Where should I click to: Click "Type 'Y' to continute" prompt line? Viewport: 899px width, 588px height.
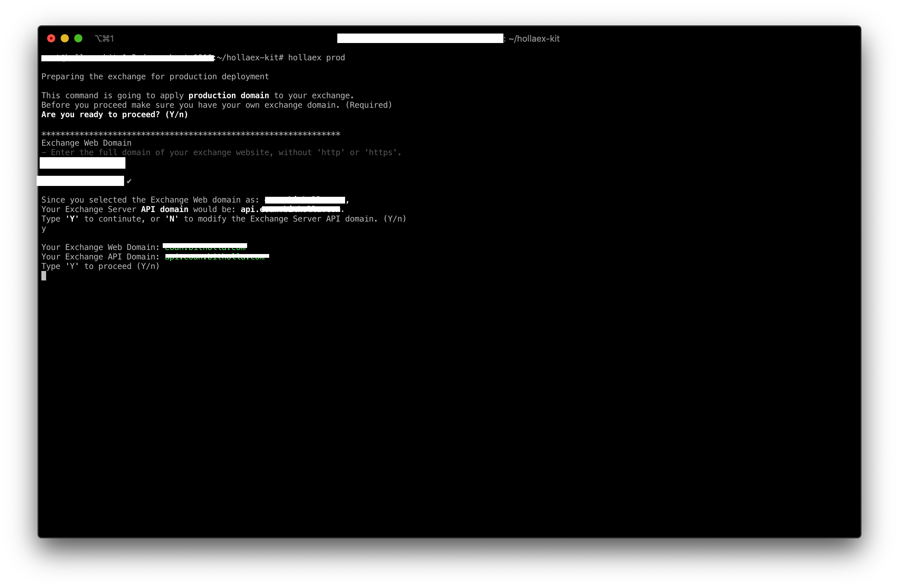point(224,219)
